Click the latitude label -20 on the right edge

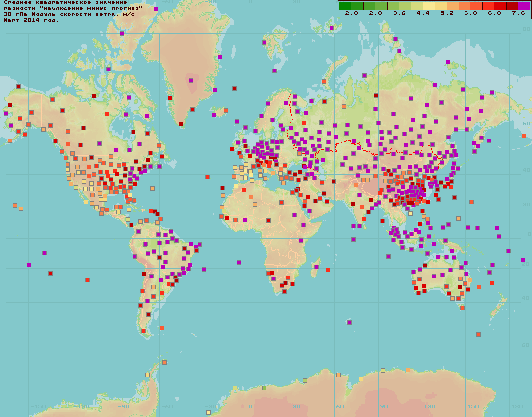tap(525, 264)
